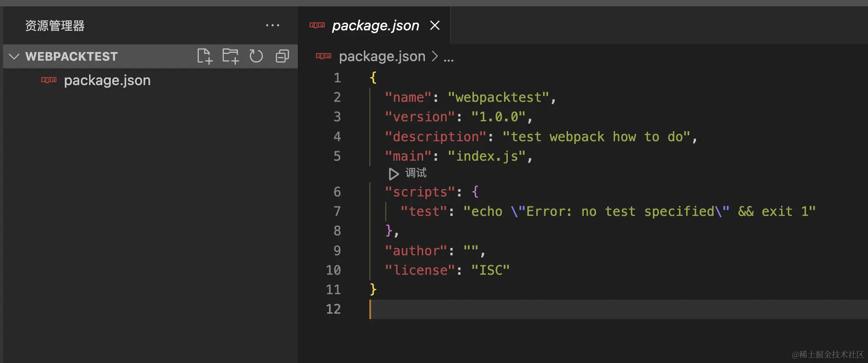The width and height of the screenshot is (868, 363).
Task: Click the package.json breadcrumb item
Action: pos(382,56)
